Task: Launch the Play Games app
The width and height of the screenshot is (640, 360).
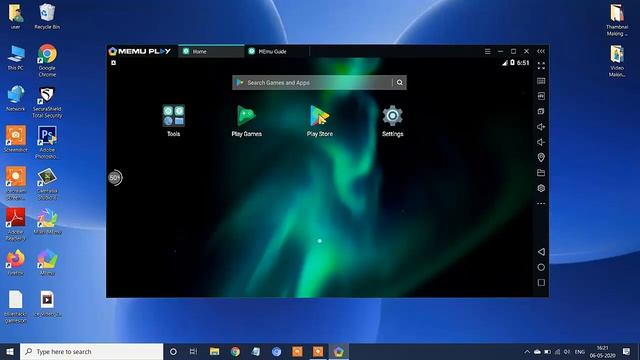Action: coord(246,116)
